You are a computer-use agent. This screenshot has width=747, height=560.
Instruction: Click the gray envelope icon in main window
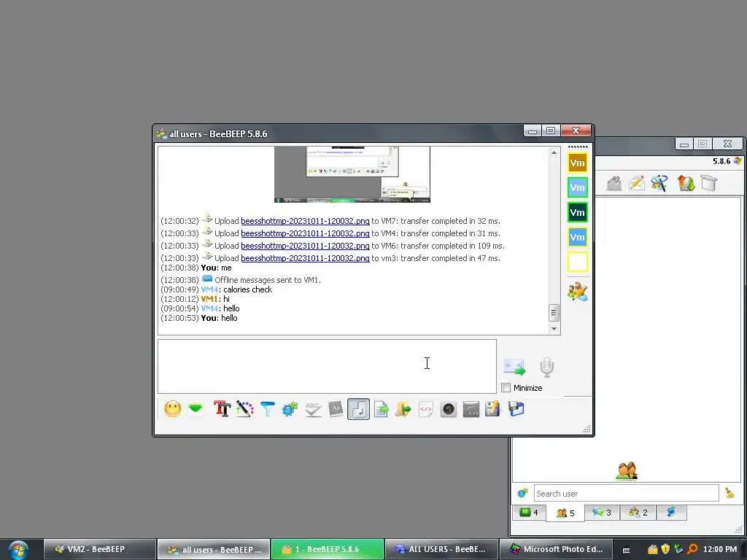(x=614, y=183)
